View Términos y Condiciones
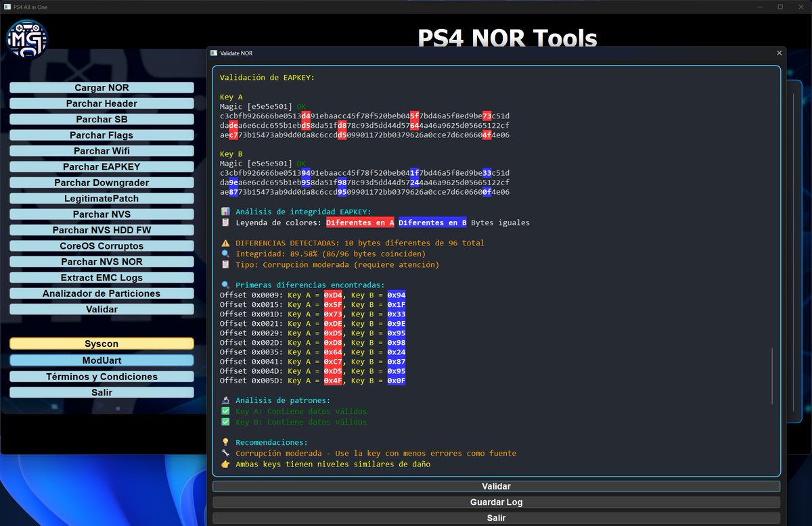The height and width of the screenshot is (526, 812). [x=101, y=377]
